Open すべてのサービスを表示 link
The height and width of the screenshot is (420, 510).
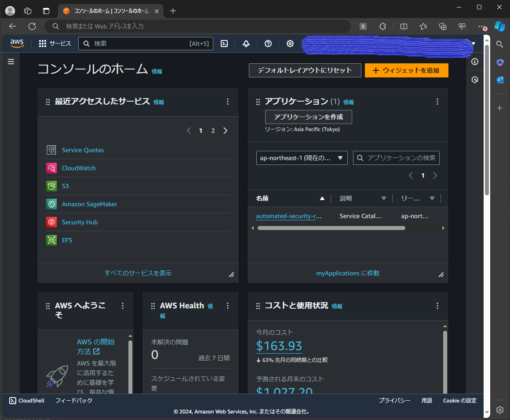click(138, 273)
